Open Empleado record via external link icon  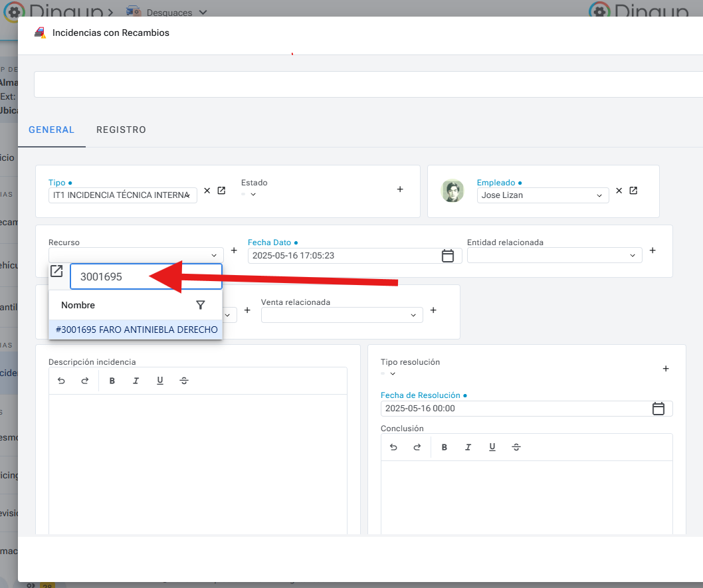pos(633,191)
